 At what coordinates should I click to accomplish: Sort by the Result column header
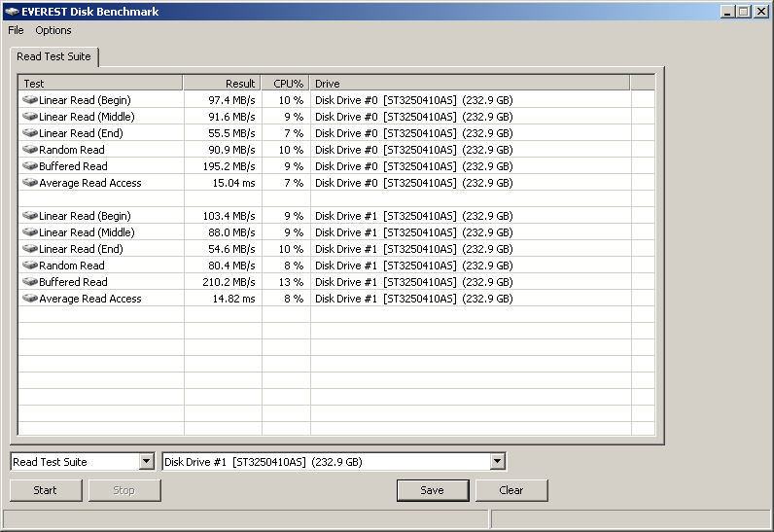(x=222, y=83)
